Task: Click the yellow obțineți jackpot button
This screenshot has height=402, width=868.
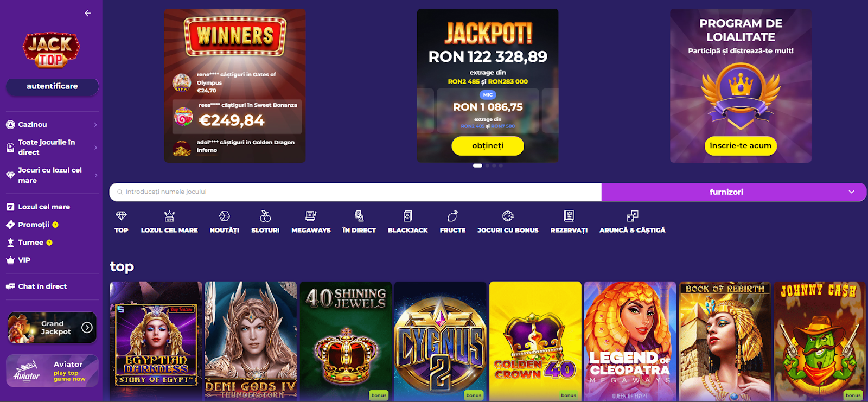Action: pyautogui.click(x=488, y=145)
